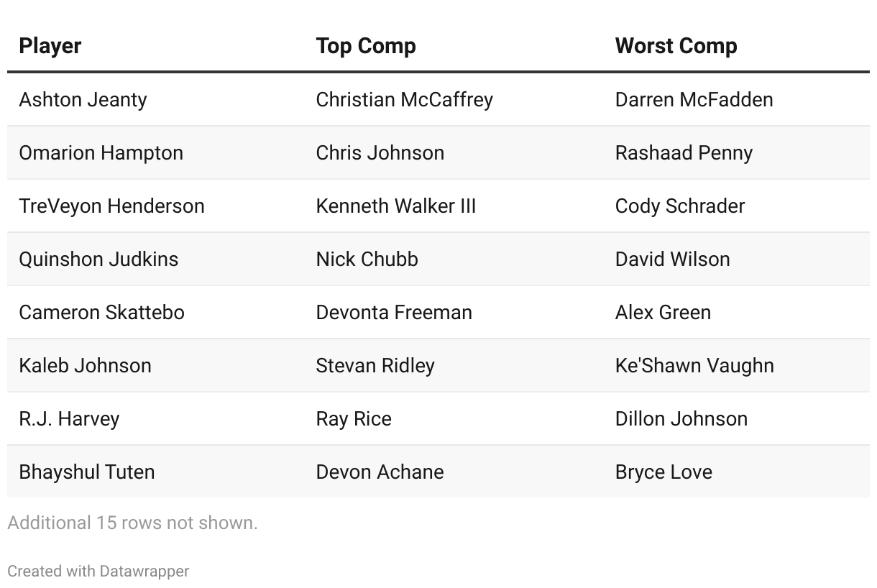This screenshot has width=877, height=588.
Task: Click the Christian McCaffrey cell
Action: tap(405, 100)
